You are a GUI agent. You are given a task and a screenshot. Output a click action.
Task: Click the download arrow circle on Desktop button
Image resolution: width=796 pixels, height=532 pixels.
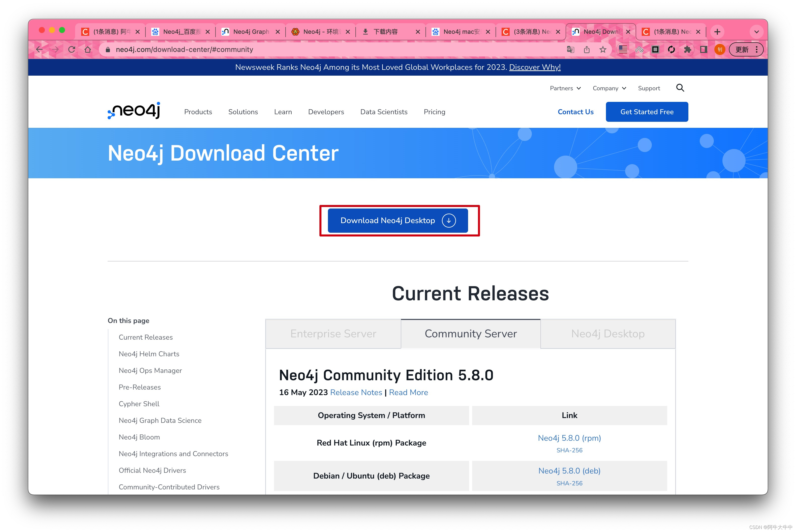coord(449,221)
